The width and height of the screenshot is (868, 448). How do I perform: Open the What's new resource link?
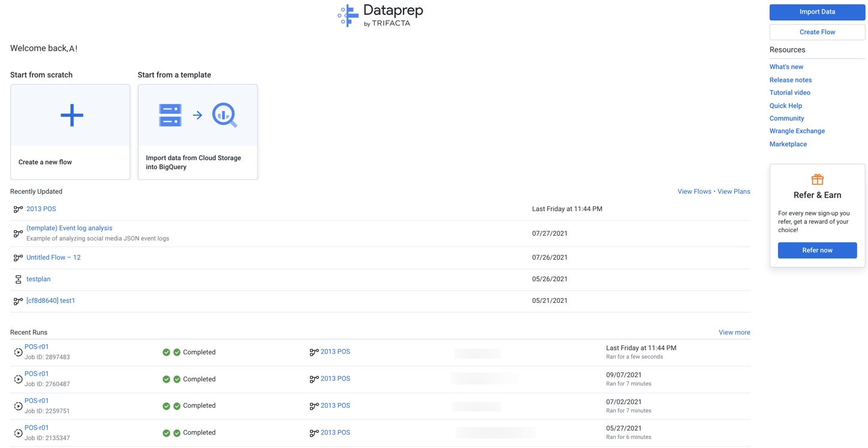point(786,67)
